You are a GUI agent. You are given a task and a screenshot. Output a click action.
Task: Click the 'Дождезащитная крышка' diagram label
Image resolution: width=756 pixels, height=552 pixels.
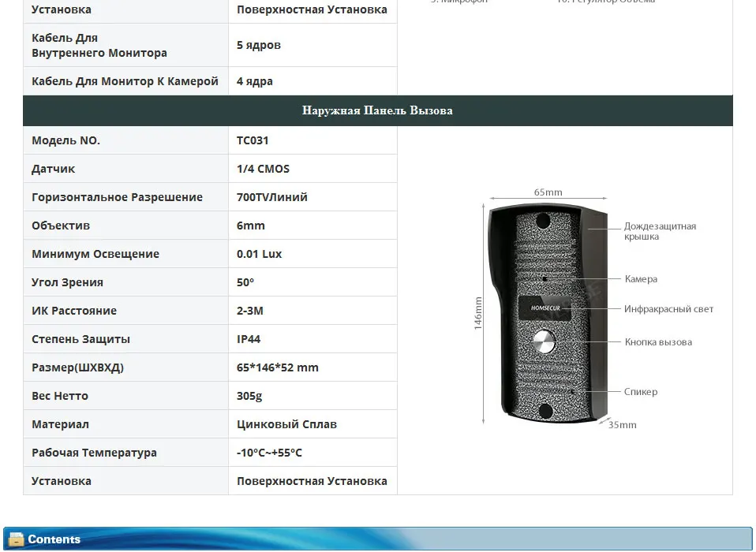click(660, 231)
